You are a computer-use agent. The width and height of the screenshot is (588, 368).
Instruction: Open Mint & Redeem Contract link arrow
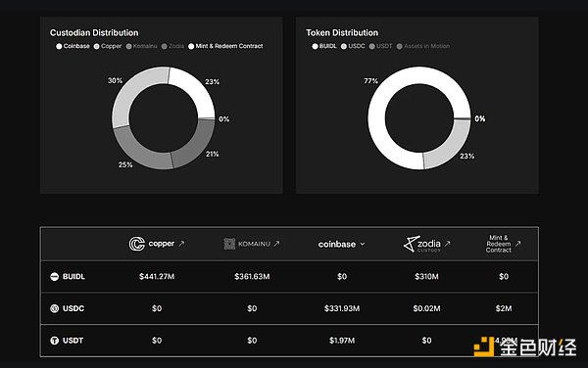[517, 244]
